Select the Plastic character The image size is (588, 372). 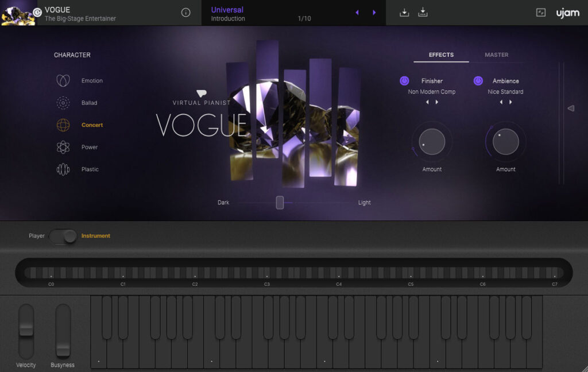pos(91,169)
